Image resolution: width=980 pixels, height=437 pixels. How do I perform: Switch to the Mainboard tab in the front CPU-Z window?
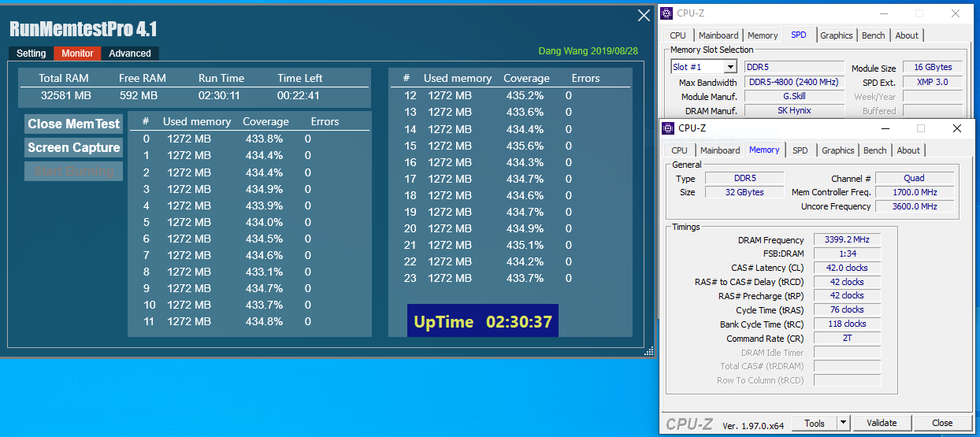click(x=720, y=150)
